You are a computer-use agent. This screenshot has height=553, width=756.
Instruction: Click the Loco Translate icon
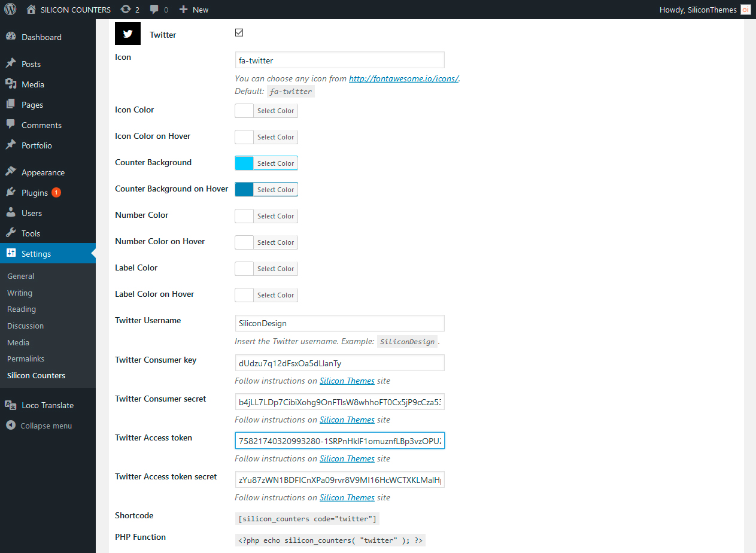tap(11, 405)
